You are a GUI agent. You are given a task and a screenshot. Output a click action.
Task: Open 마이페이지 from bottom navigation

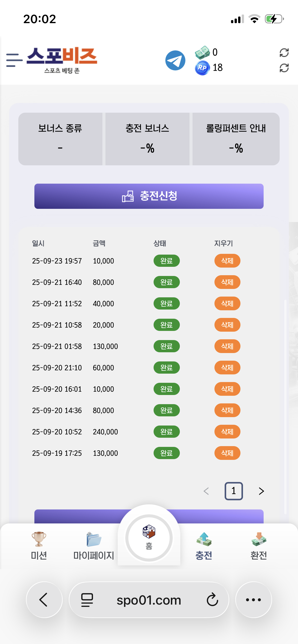(x=94, y=546)
